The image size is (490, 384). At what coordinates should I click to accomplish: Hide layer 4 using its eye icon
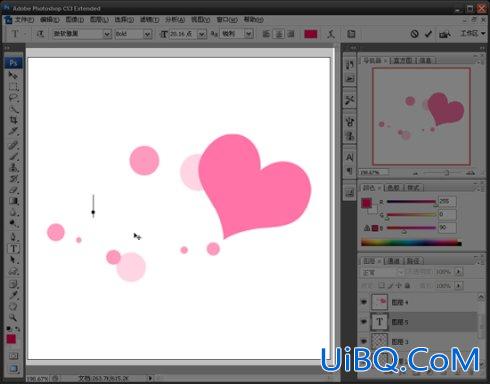point(364,302)
